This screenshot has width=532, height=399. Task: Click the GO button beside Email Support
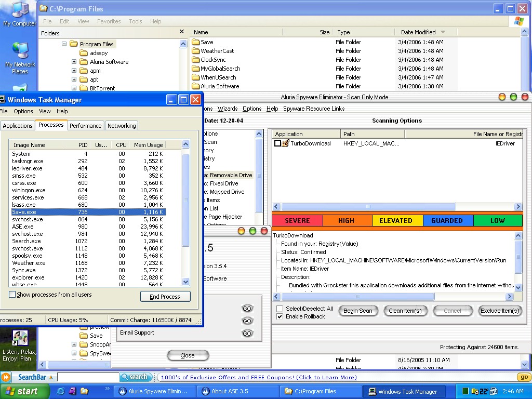coord(247,333)
